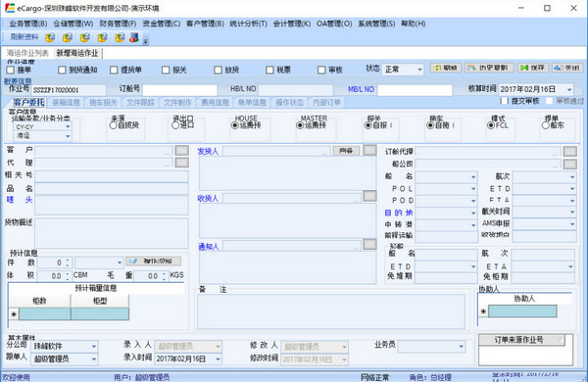The height and width of the screenshot is (382, 588).
Task: Expand the CY-CY transport terms dropdown
Action: [68, 126]
